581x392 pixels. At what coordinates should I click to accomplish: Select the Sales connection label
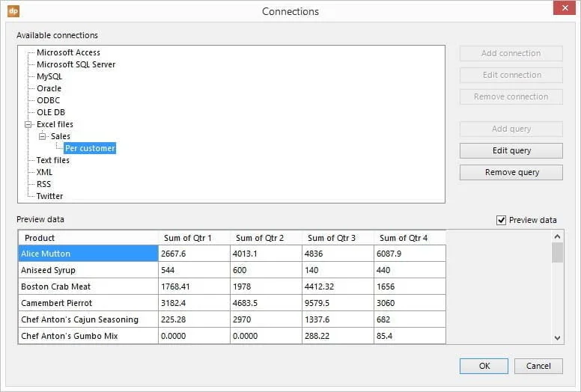61,136
